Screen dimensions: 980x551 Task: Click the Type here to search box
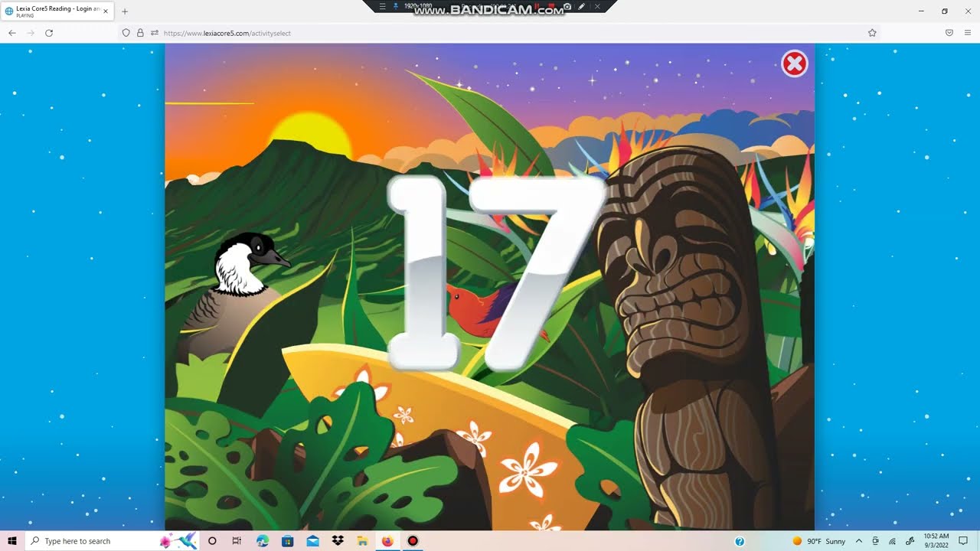click(x=92, y=541)
